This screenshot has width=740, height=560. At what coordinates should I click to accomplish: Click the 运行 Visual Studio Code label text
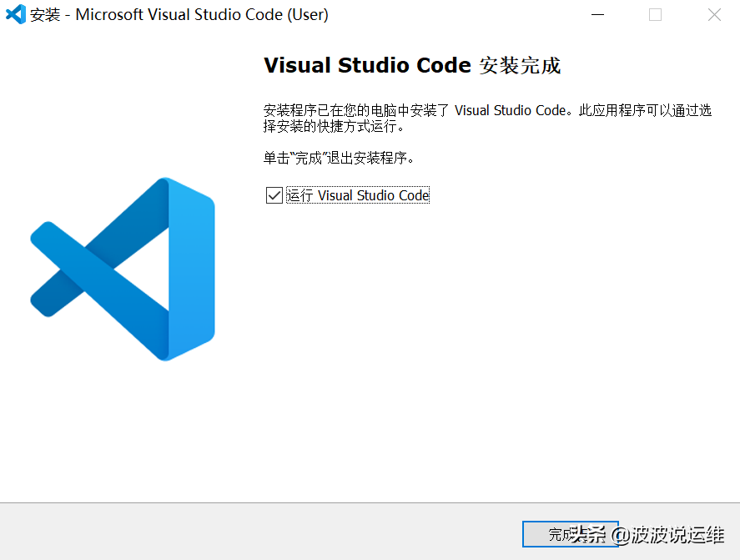(x=355, y=194)
